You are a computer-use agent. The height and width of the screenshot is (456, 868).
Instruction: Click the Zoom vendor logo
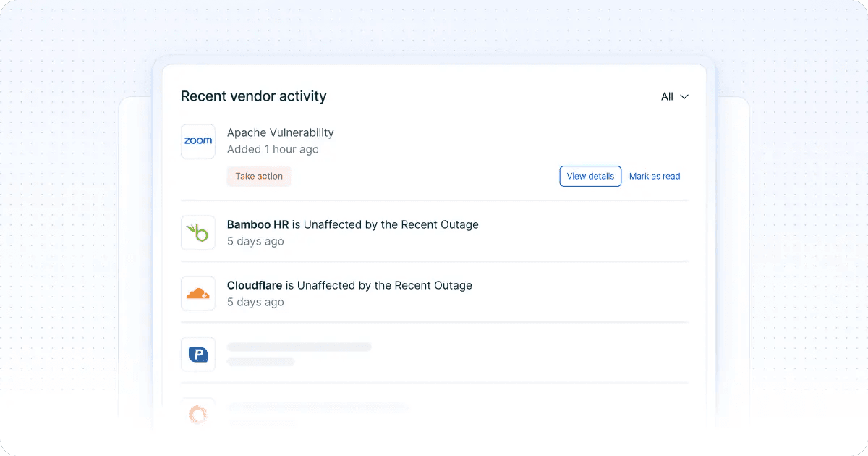tap(197, 141)
